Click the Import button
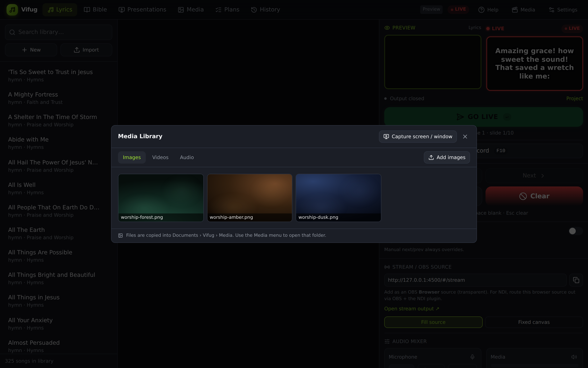Screen dimensions: 588x368 coord(86,50)
